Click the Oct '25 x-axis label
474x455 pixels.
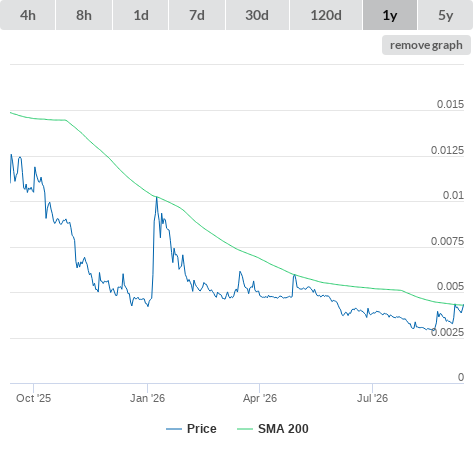click(x=33, y=398)
